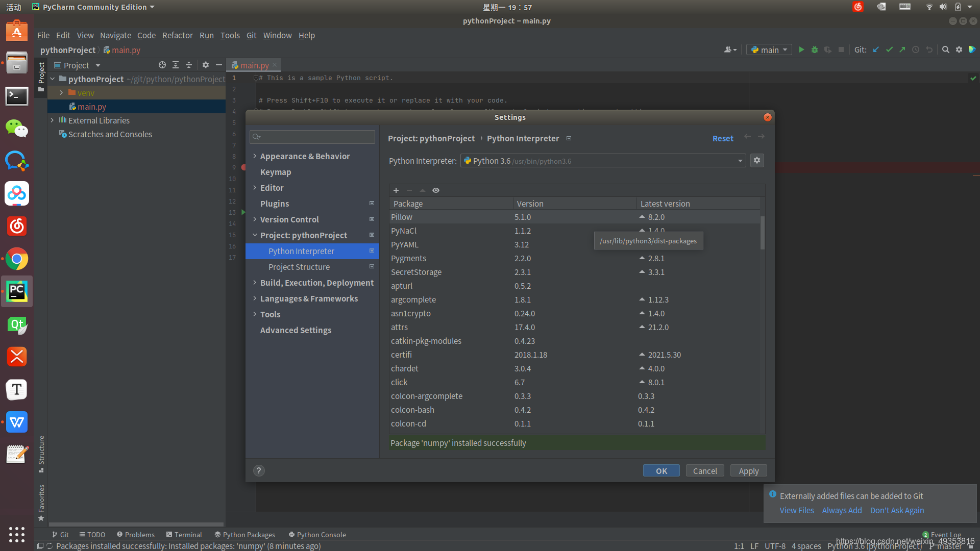Open the Navigate menu
980x551 pixels.
[x=115, y=35]
